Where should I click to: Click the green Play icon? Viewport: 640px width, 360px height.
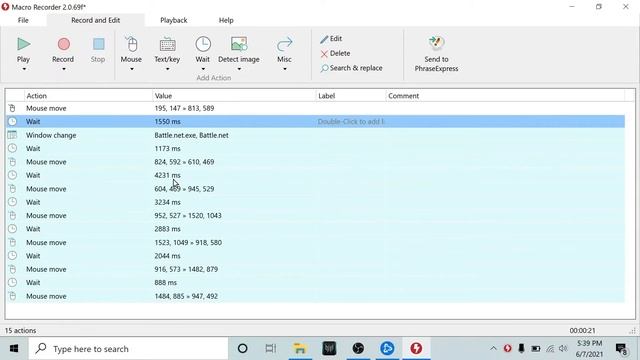[23, 44]
